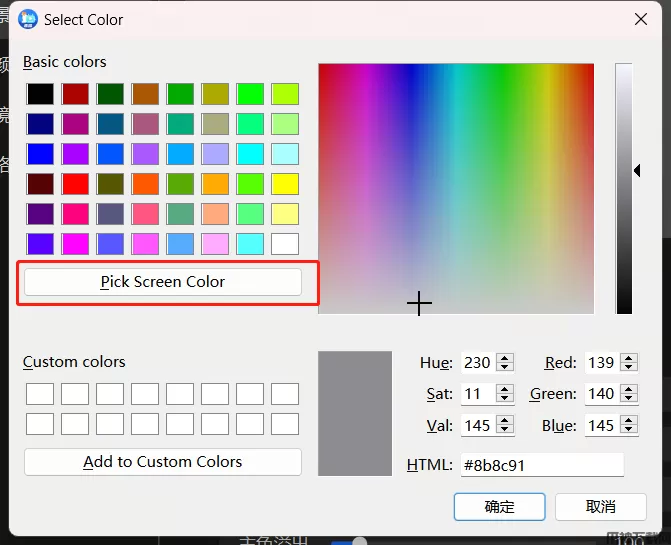671x545 pixels.
Task: Select the black basic color swatch
Action: 40,94
